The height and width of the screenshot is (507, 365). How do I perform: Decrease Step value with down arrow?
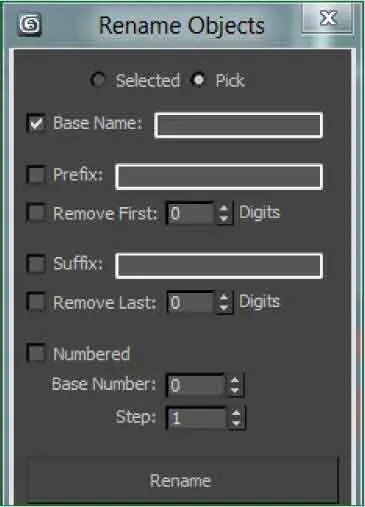click(x=236, y=423)
